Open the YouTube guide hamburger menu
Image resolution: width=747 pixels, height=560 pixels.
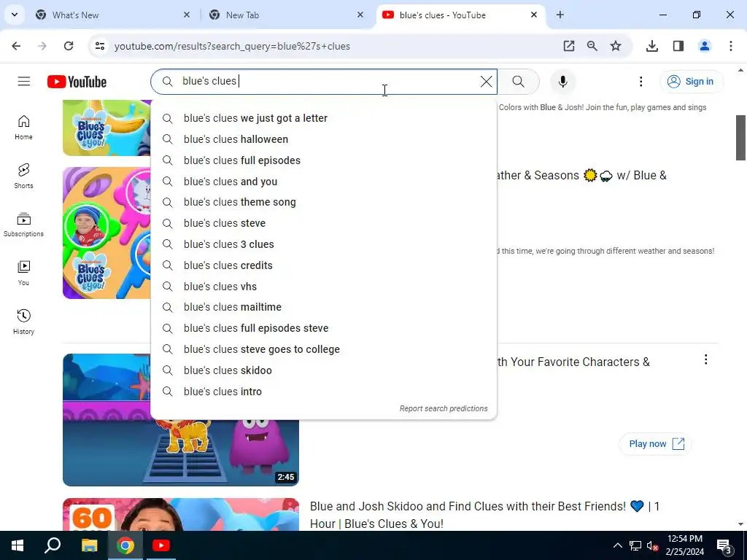tap(24, 82)
